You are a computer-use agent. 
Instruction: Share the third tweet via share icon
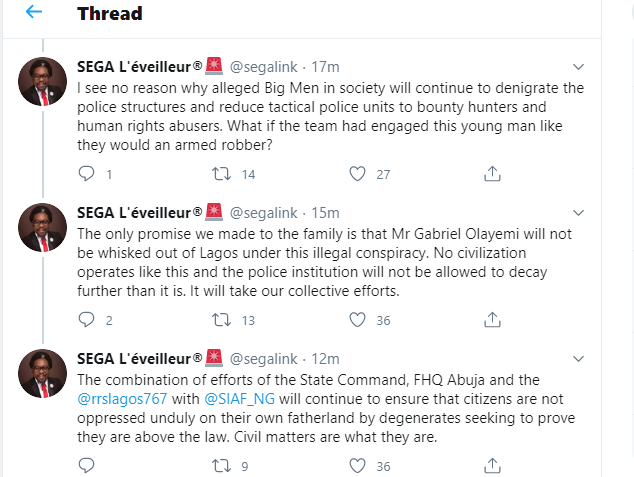tap(491, 466)
